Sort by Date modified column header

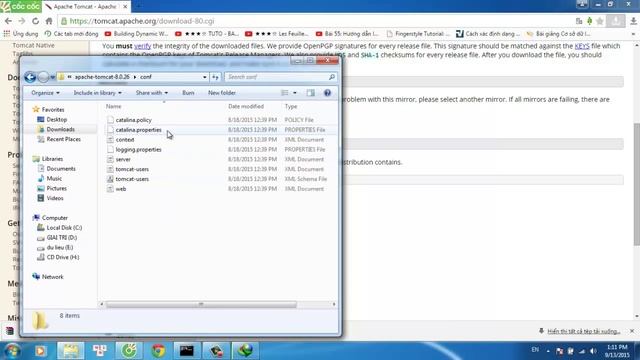(246, 106)
